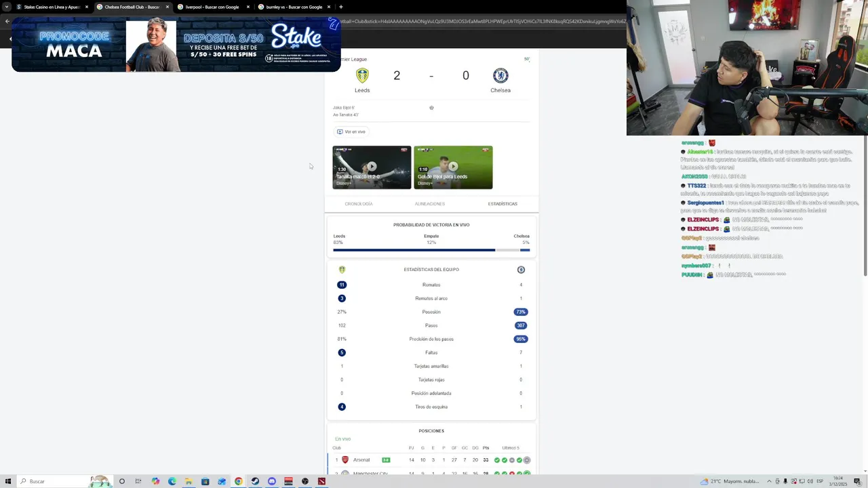Open a new browser tab
Viewport: 868px width, 488px height.
point(340,7)
